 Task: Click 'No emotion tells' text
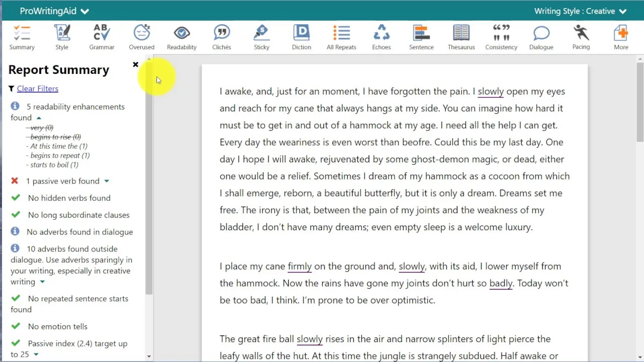click(57, 327)
